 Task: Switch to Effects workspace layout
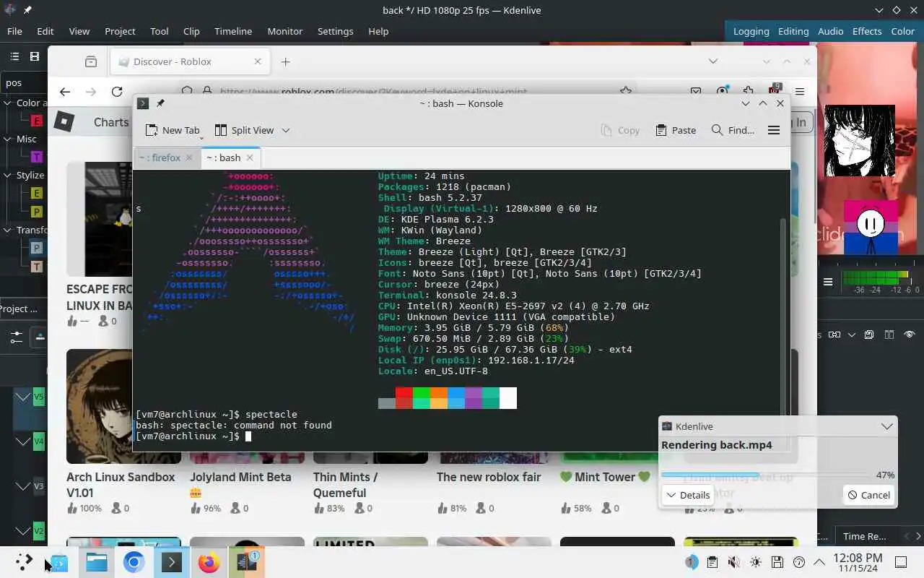pos(867,31)
